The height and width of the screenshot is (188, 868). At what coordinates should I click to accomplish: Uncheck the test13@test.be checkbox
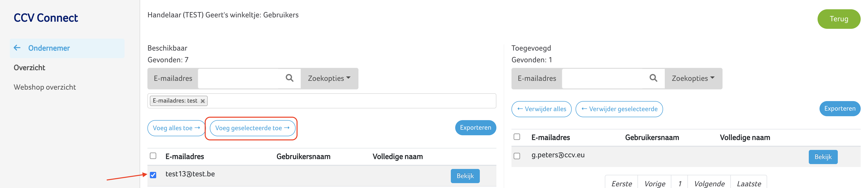[x=153, y=175]
